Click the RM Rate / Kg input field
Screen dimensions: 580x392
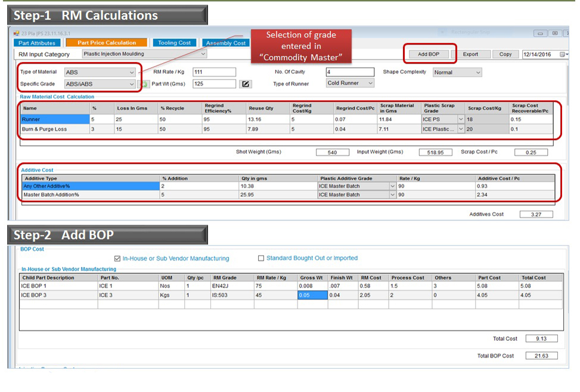click(214, 72)
